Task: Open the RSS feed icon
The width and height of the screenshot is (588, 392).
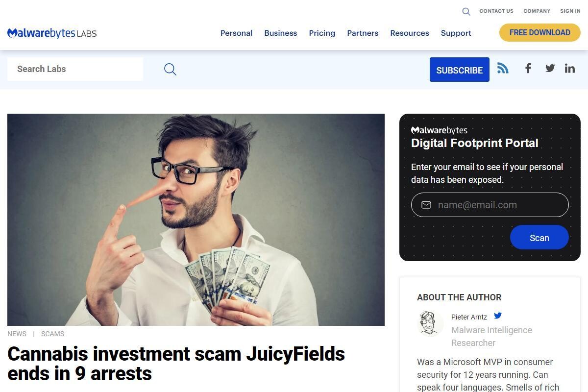Action: tap(503, 68)
